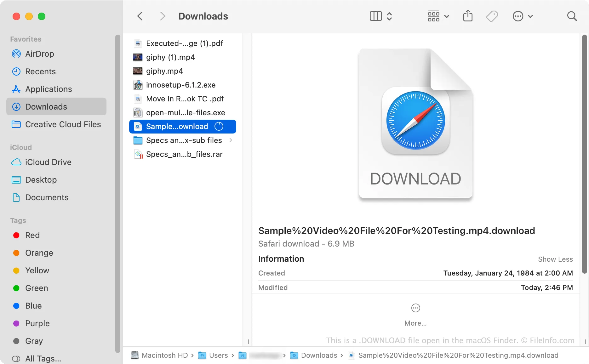This screenshot has width=589, height=364.
Task: Close the Finder window with red button
Action: (16, 16)
